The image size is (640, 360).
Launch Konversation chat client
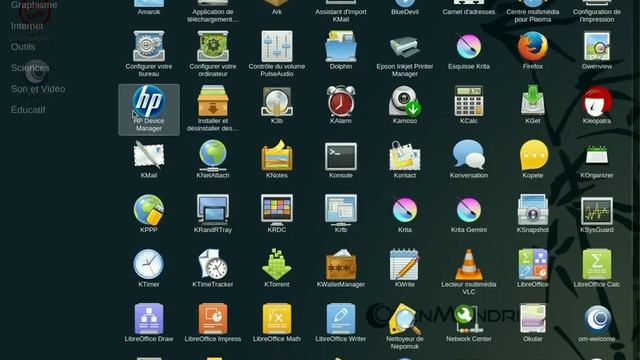tap(469, 160)
